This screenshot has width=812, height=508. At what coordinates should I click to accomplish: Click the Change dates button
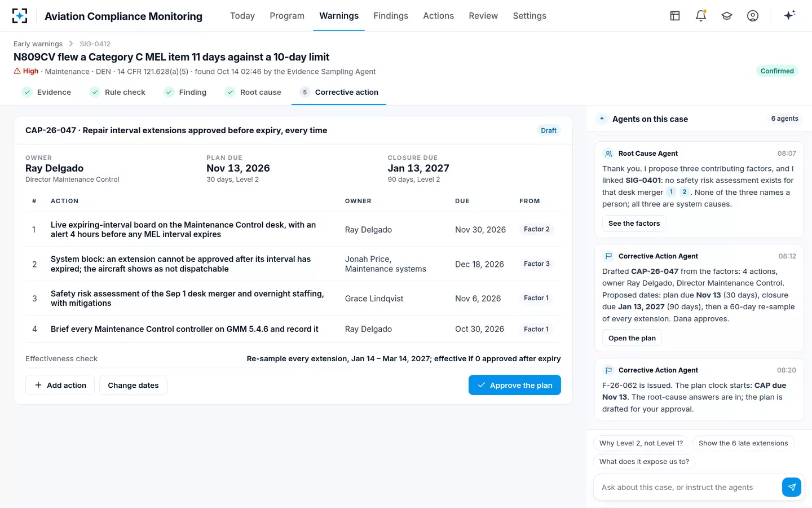pyautogui.click(x=133, y=385)
